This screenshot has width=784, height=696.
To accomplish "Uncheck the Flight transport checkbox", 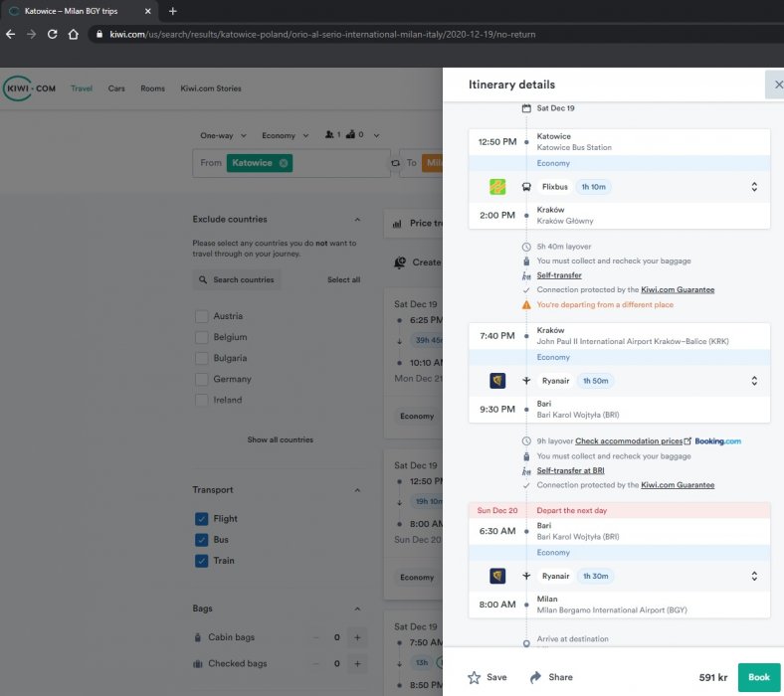I will point(202,519).
